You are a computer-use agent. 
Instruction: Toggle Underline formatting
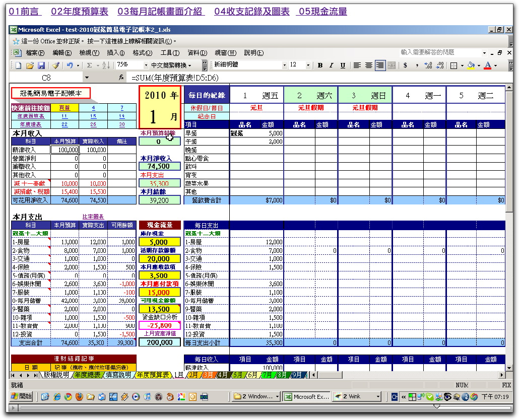343,65
